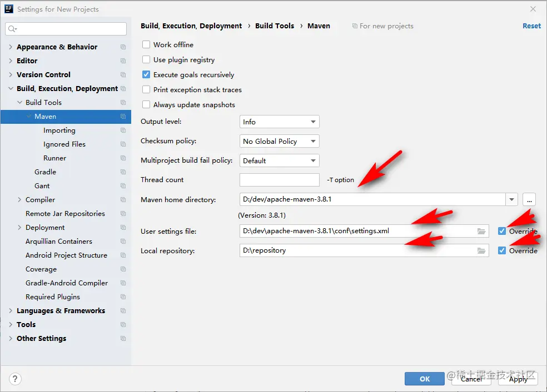Select Runner under Maven
This screenshot has width=547, height=392.
tap(55, 158)
